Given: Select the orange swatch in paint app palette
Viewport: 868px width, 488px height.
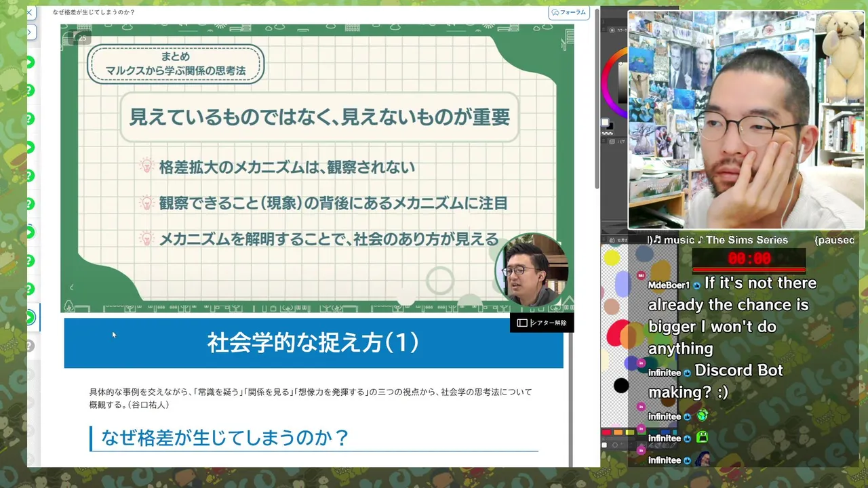Looking at the screenshot, I should pos(618,432).
